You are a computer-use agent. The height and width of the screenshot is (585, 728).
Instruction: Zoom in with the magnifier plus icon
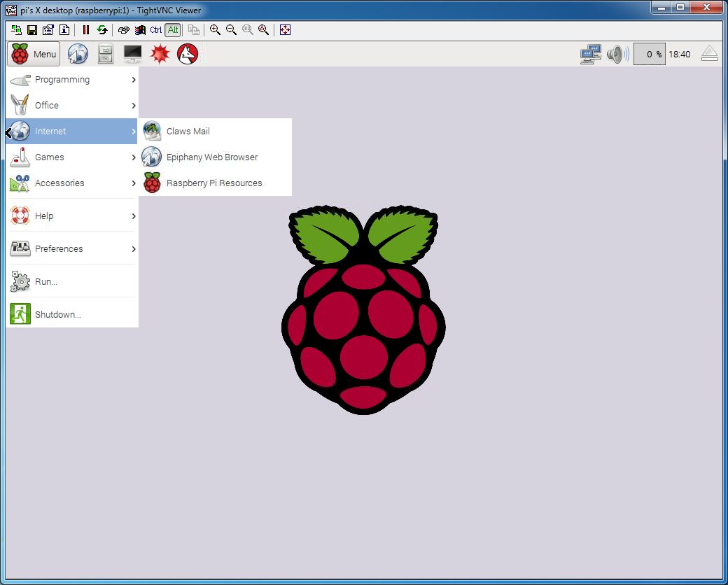[x=215, y=30]
